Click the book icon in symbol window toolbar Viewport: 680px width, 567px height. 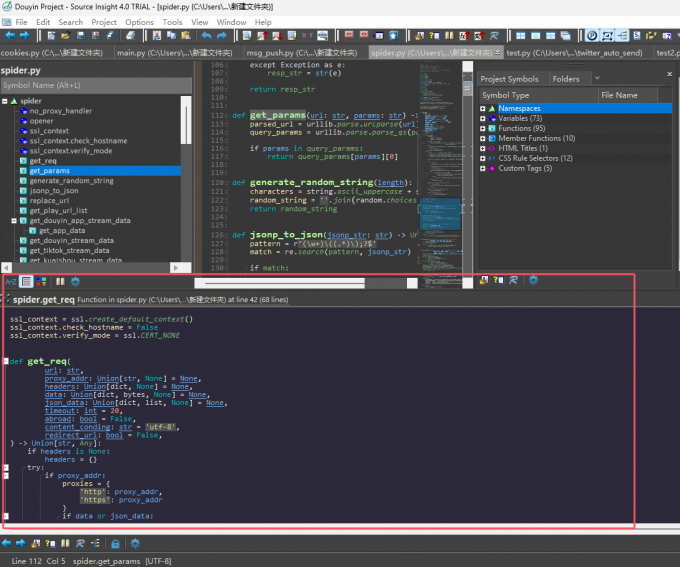pos(60,282)
